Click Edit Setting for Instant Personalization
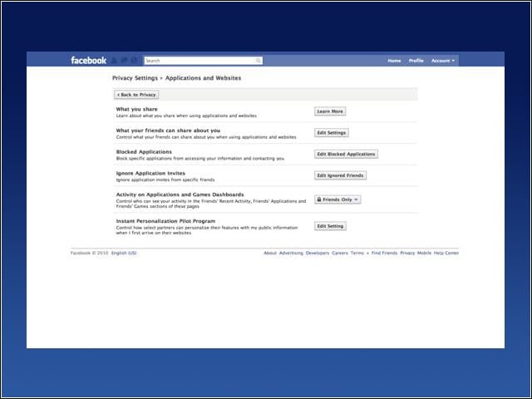532x399 pixels. (330, 226)
